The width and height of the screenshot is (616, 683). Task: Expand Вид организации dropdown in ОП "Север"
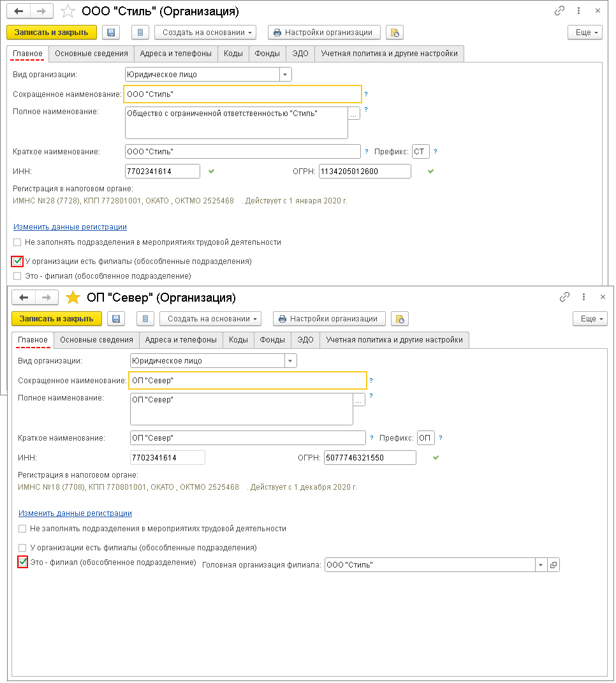coord(291,361)
